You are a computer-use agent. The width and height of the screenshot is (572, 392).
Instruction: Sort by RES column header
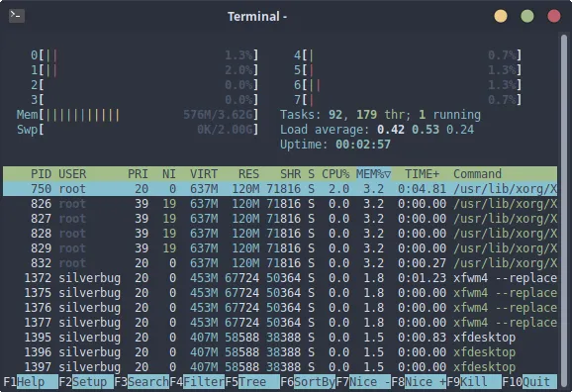(x=248, y=174)
